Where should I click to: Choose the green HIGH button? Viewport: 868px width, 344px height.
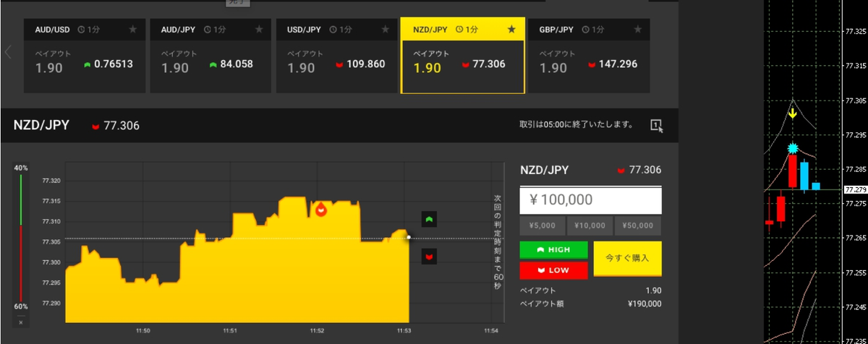coord(554,249)
